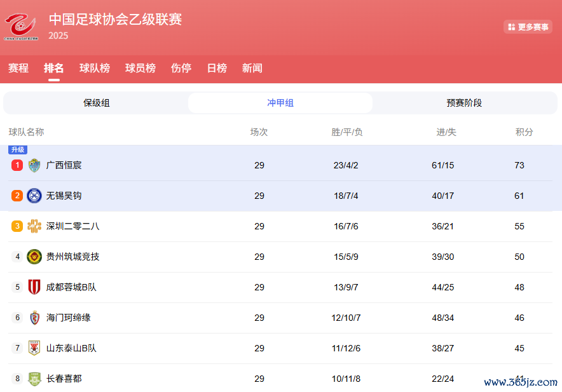Switch to the 伤停 tab
This screenshot has width=562, height=392.
pos(181,68)
